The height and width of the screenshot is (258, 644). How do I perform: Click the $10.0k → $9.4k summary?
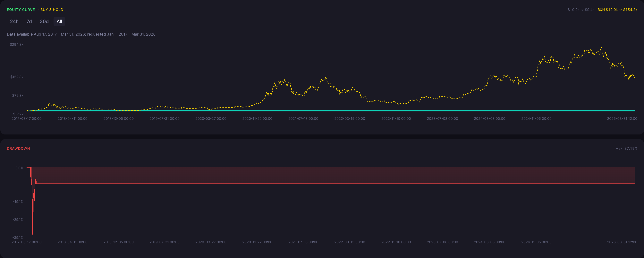pos(581,10)
